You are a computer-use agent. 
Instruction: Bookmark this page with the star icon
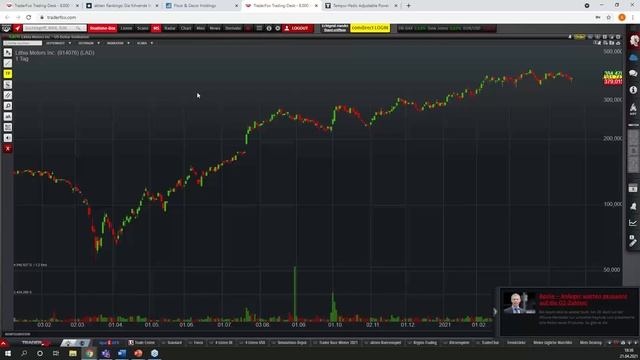(609, 17)
